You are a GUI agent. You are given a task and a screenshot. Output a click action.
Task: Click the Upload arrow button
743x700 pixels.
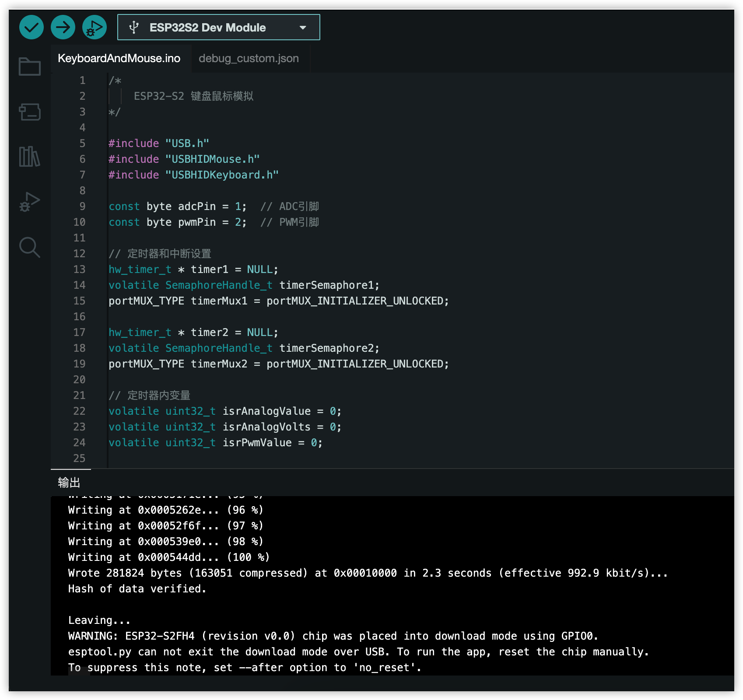(x=63, y=27)
